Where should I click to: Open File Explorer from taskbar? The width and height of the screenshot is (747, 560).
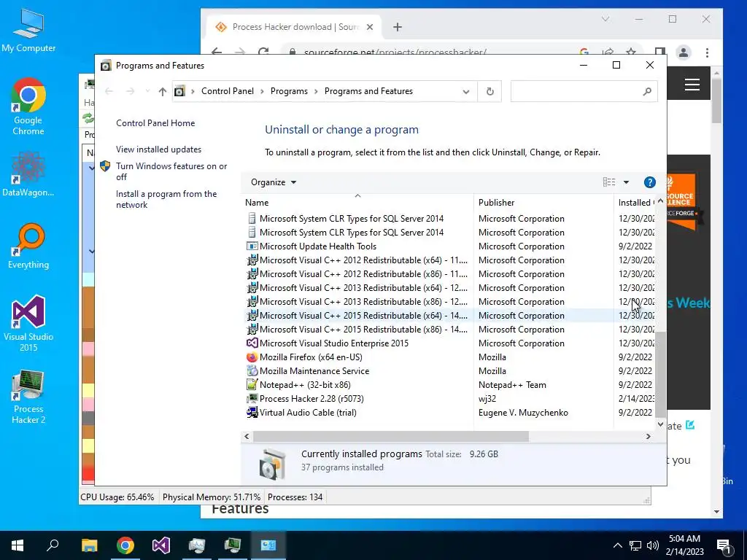coord(89,545)
